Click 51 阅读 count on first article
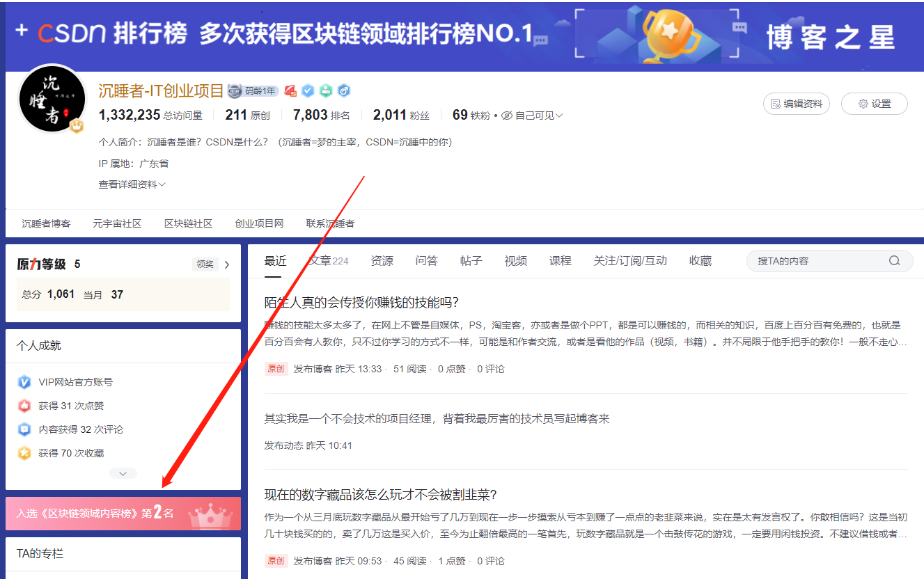This screenshot has height=579, width=924. pyautogui.click(x=410, y=369)
